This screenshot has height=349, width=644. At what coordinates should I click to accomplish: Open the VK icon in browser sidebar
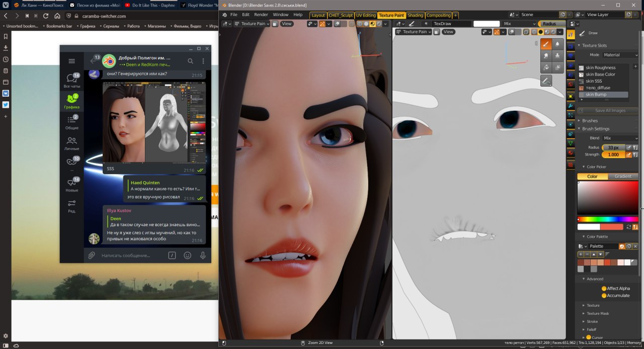point(6,93)
